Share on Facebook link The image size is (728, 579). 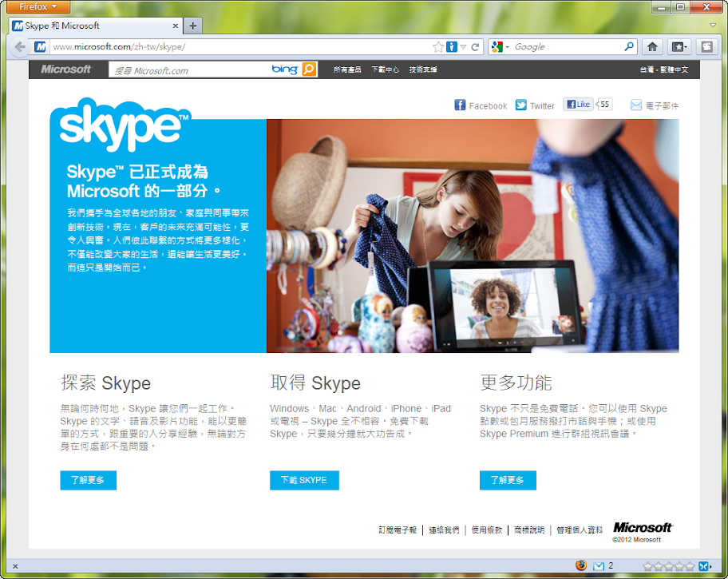[x=481, y=105]
